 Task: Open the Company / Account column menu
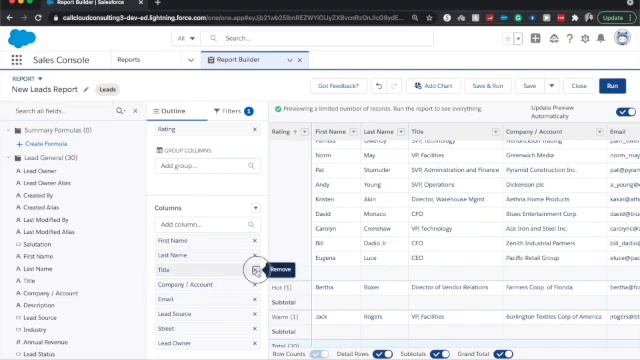click(599, 132)
